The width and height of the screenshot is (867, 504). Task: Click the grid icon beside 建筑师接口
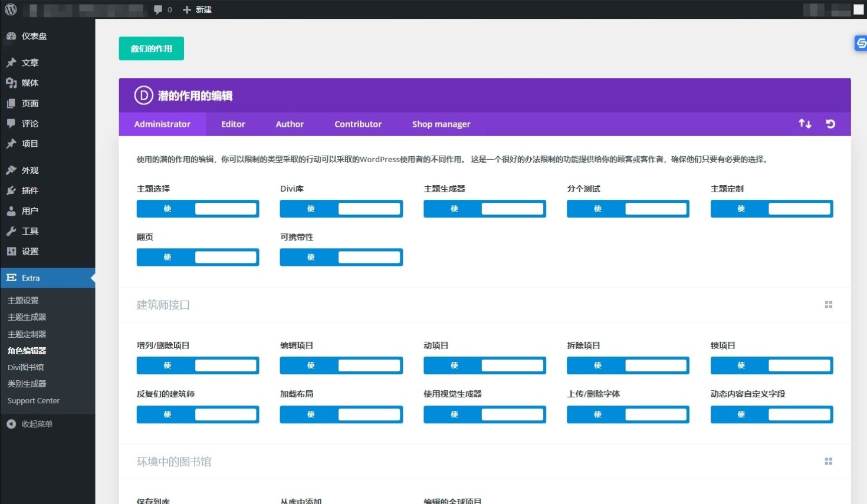click(x=829, y=305)
